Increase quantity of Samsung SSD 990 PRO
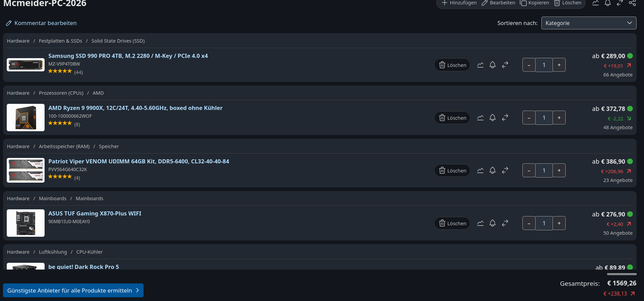The image size is (644, 301). pos(559,65)
